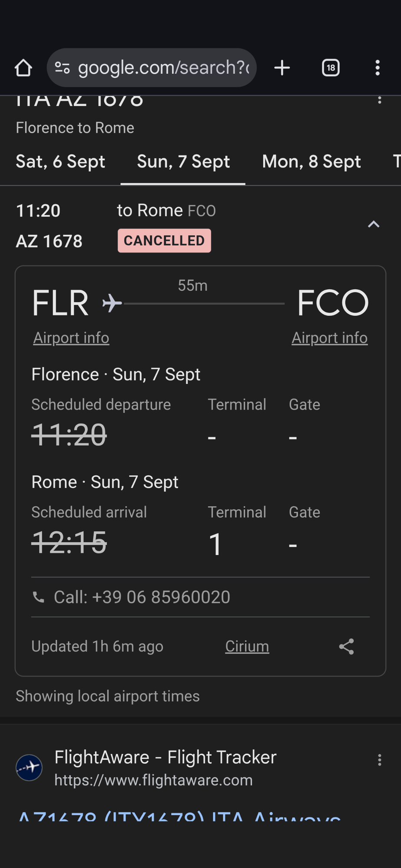Screen dimensions: 401x868
Task: Open a new tab with plus icon
Action: (282, 68)
